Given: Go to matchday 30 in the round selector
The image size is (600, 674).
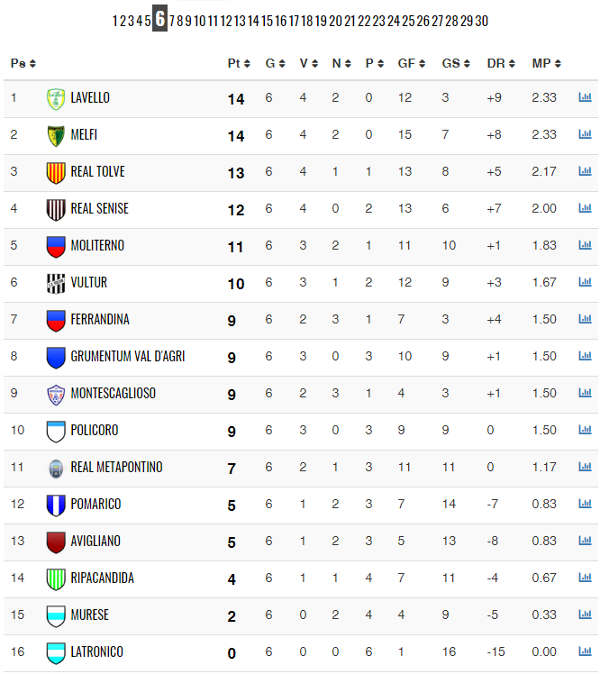Looking at the screenshot, I should click(481, 20).
